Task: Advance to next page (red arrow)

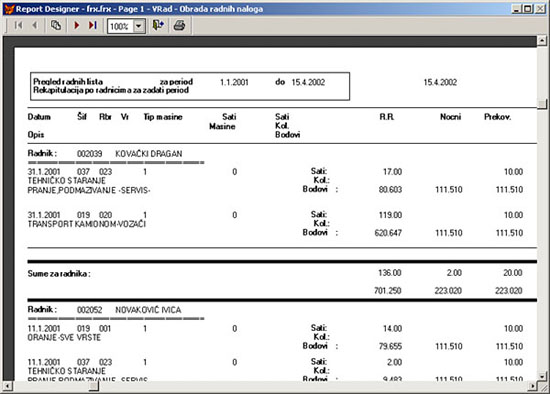Action: point(76,25)
